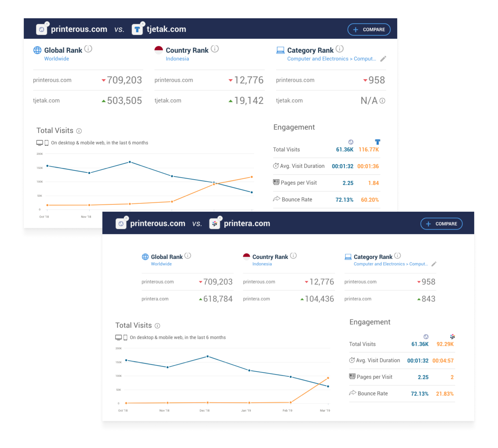Click printera.com Category Rank value 843
This screenshot has height=448, width=498.
(x=428, y=299)
